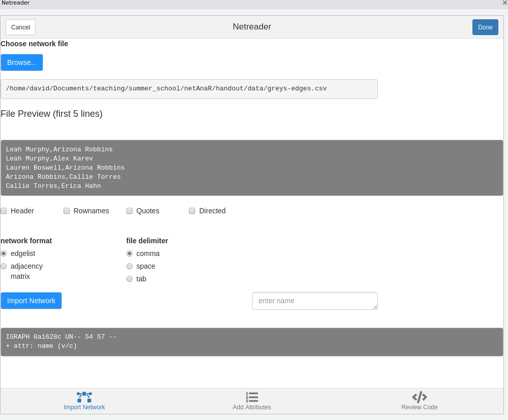Screen dimensions: 508x420
Task: Click Done to finish importing
Action: [485, 27]
